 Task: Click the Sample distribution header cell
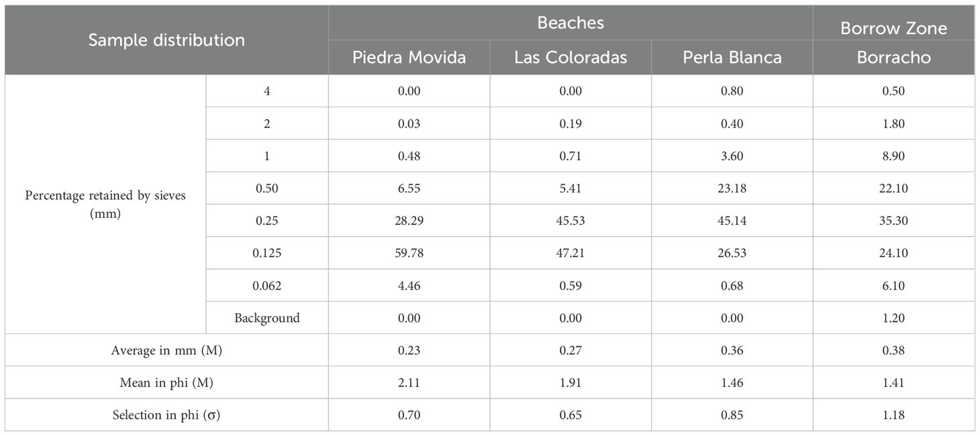166,40
